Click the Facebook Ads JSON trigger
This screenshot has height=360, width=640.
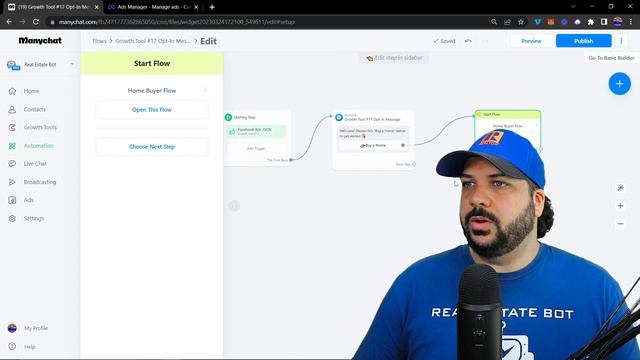click(256, 131)
